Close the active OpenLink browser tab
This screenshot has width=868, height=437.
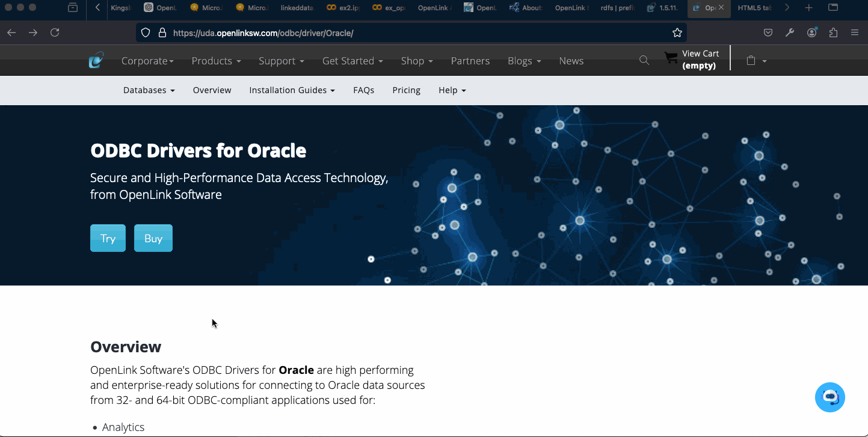coord(721,8)
